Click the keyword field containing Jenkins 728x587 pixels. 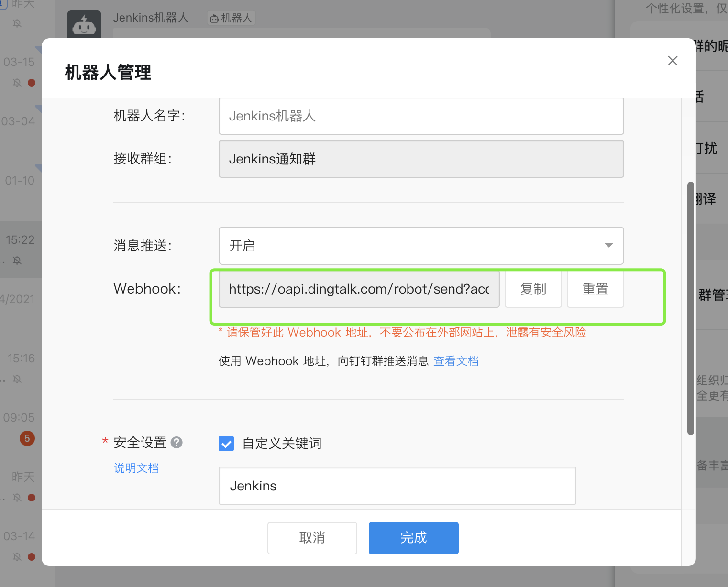(397, 486)
